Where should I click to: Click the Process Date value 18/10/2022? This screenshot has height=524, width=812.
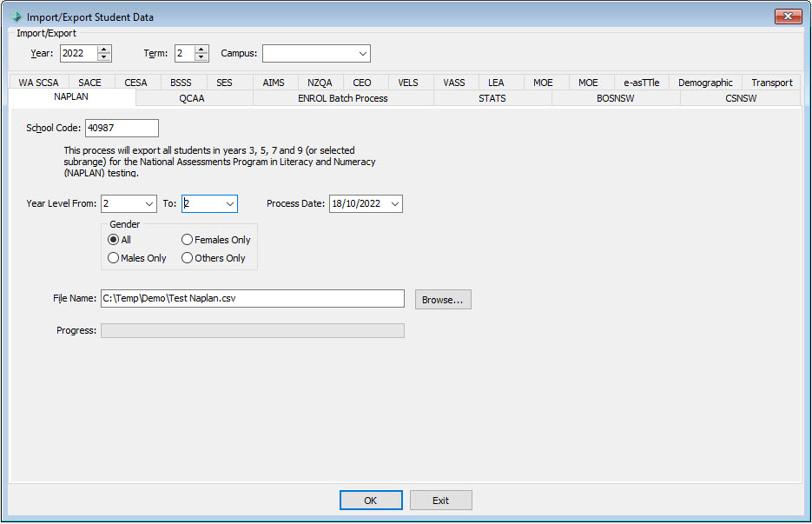coord(356,203)
